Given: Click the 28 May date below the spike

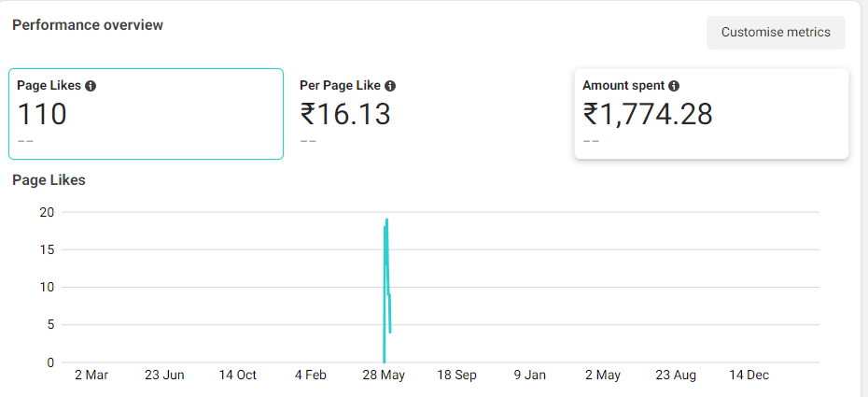Looking at the screenshot, I should [x=384, y=375].
